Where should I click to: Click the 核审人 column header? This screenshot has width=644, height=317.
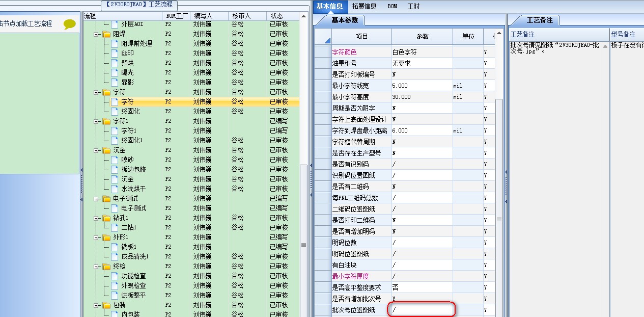tap(247, 16)
